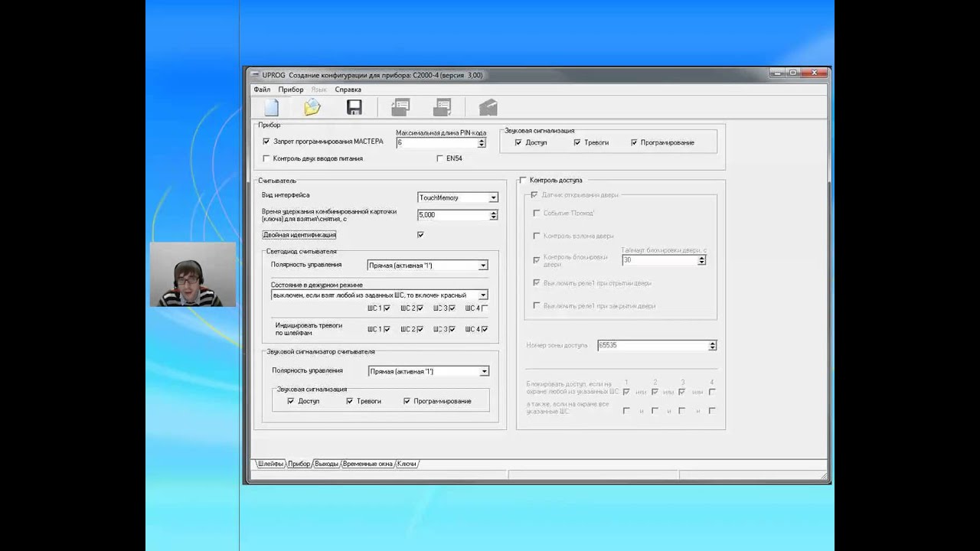Image resolution: width=980 pixels, height=551 pixels.
Task: Click the UPROG title bar application icon
Action: coord(256,75)
